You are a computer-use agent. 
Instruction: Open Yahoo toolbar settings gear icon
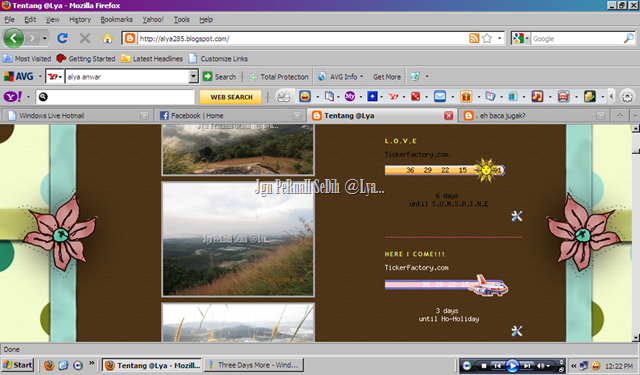click(x=627, y=97)
